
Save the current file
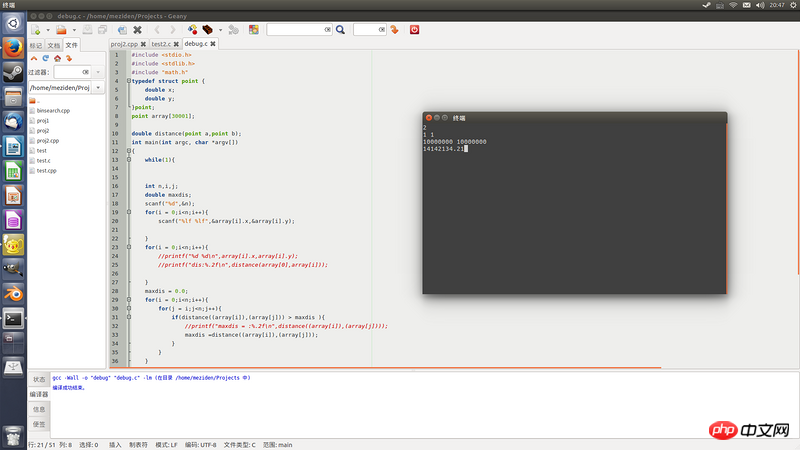point(88,30)
